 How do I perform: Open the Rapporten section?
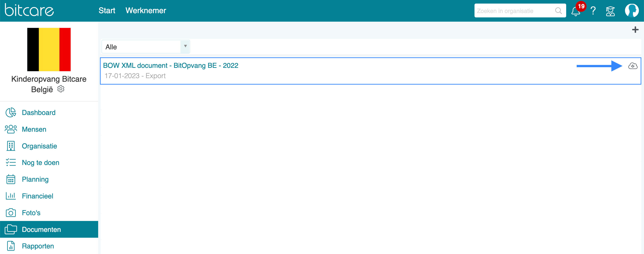38,246
